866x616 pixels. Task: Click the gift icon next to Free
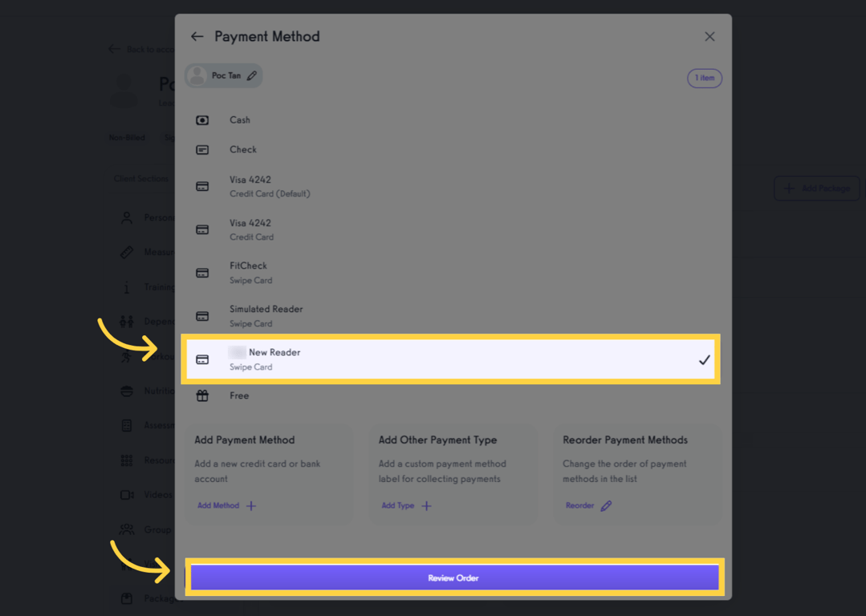[x=202, y=395]
